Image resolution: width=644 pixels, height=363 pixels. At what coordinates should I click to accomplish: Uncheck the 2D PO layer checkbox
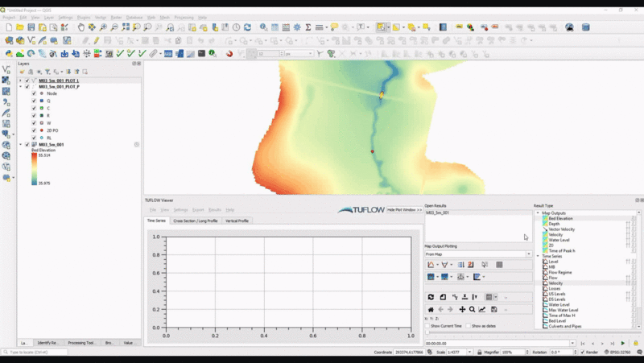pyautogui.click(x=34, y=130)
